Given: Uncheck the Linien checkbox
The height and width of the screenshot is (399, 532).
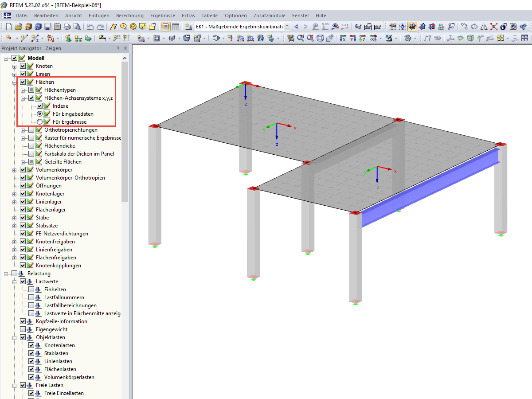Looking at the screenshot, I should pos(23,74).
